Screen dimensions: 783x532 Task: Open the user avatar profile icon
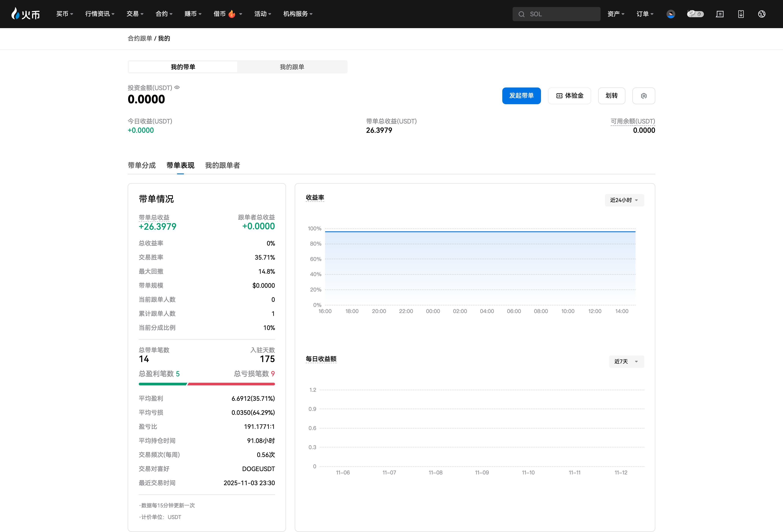click(670, 14)
